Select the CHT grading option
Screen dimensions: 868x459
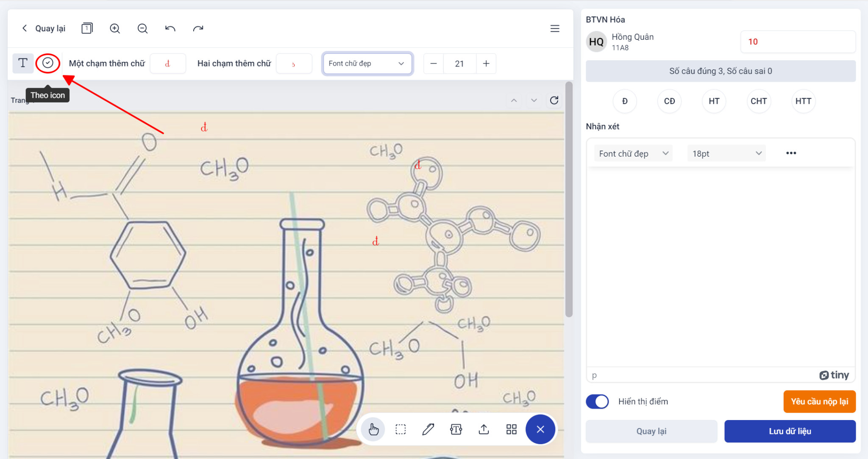pos(758,101)
